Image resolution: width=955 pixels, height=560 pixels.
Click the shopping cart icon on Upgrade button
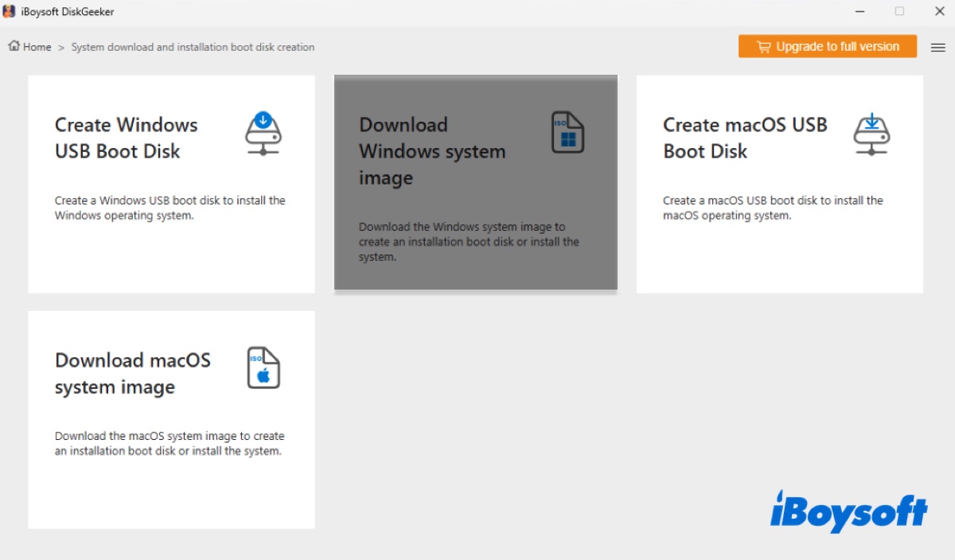[765, 46]
